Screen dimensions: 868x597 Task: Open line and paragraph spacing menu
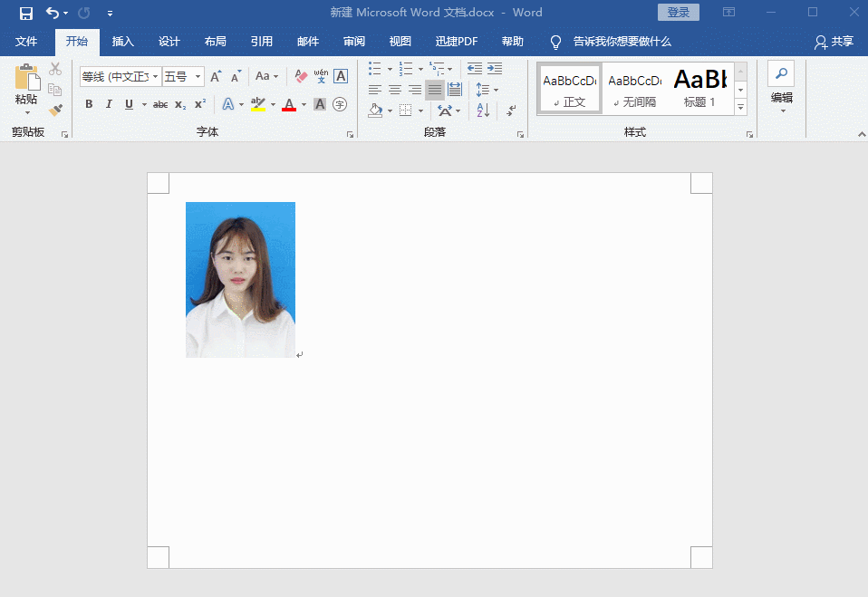pos(486,89)
